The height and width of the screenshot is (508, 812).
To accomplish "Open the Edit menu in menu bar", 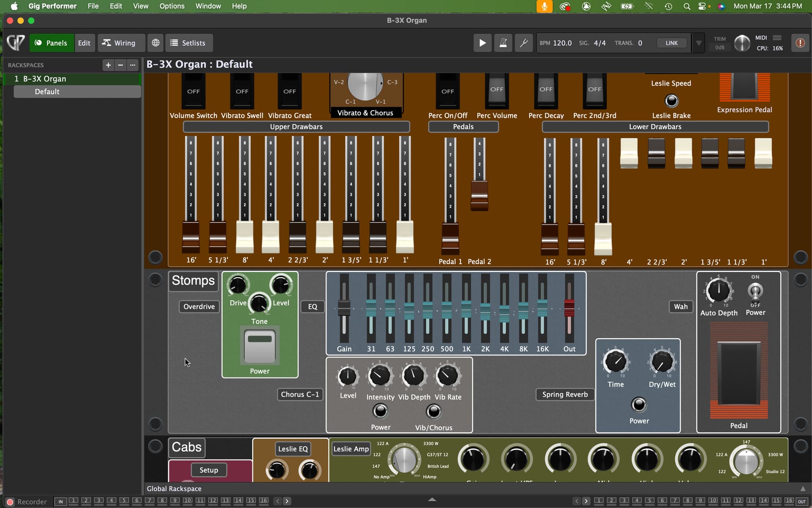I will (115, 6).
